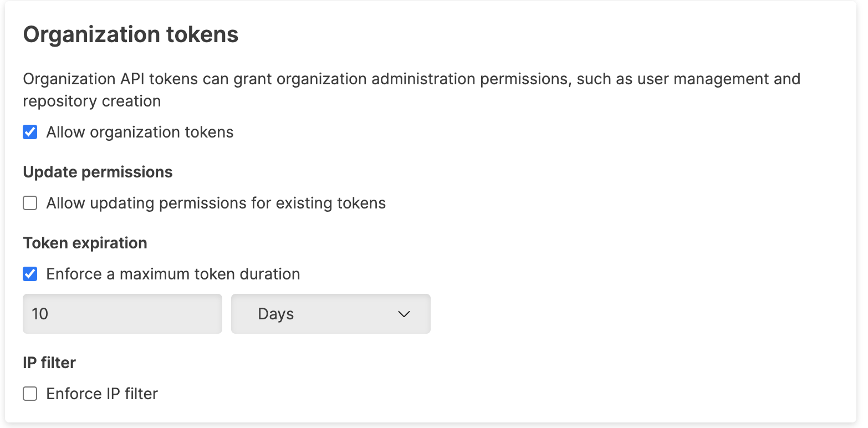
Task: Click the "Enforce IP filter" label text
Action: [x=102, y=394]
